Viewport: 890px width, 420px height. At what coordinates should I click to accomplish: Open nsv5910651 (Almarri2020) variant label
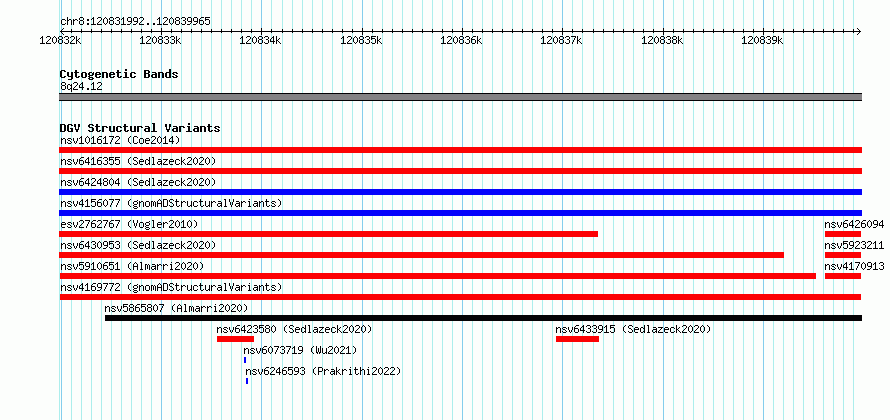[132, 266]
